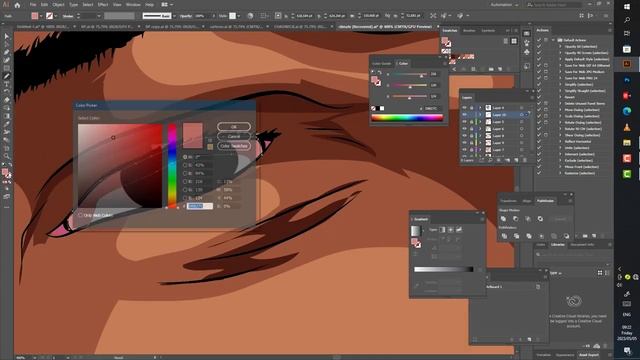
Task: Choose linear gradient type in Gradient panel
Action: click(442, 230)
